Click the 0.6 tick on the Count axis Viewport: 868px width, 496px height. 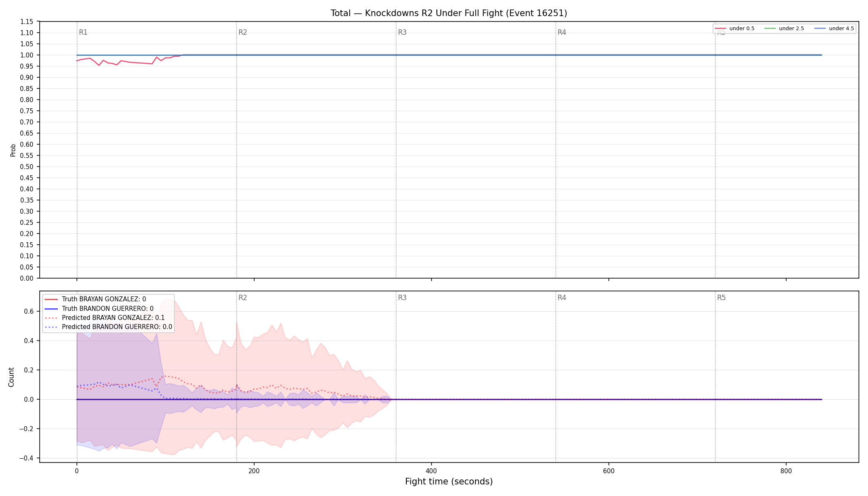pyautogui.click(x=29, y=311)
